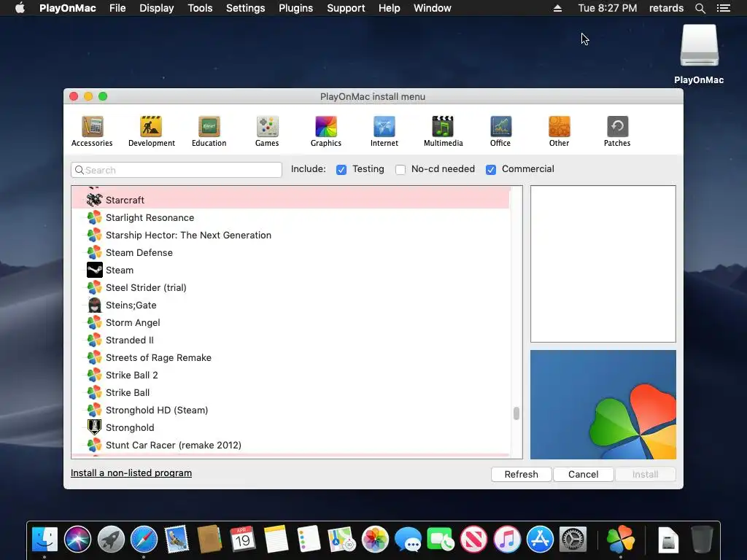Viewport: 747px width, 560px height.
Task: Click inside the Search field
Action: point(177,170)
